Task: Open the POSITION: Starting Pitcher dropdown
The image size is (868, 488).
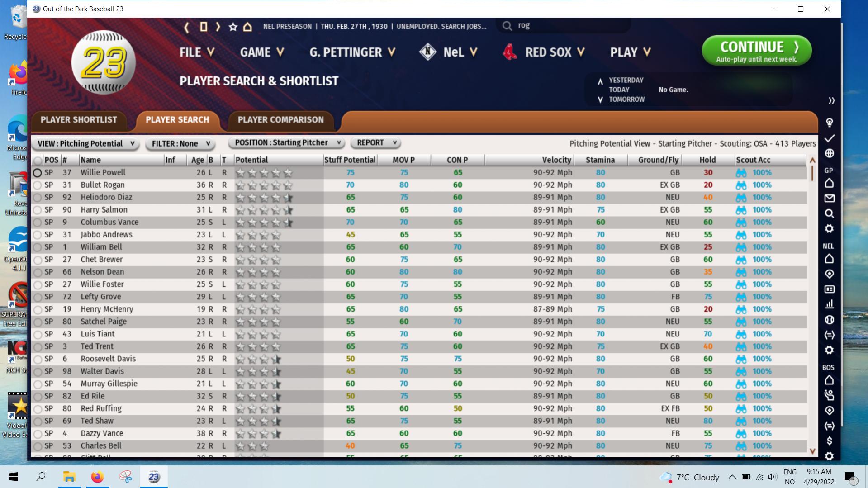Action: click(287, 143)
